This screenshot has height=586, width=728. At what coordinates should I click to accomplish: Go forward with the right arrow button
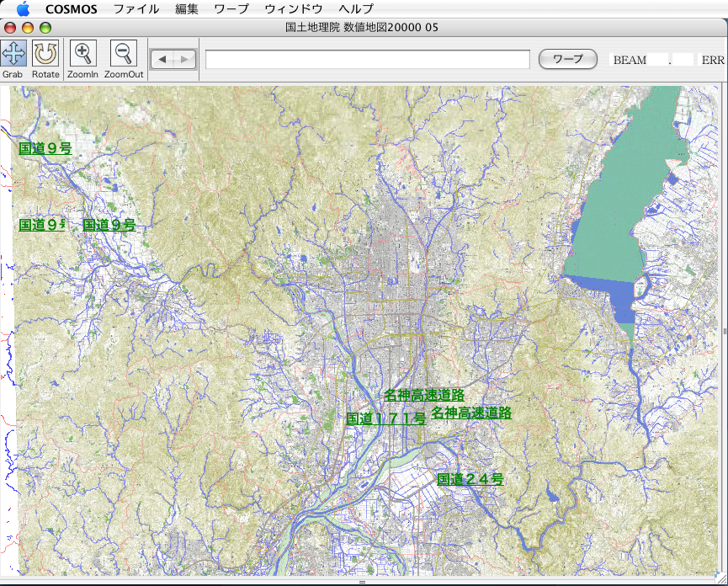coord(185,60)
